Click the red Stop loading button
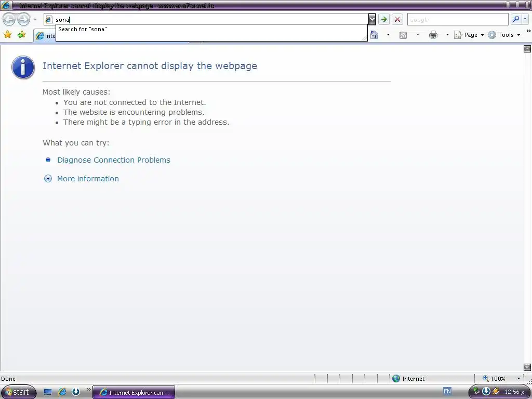Screen dimensions: 532x399 (397, 19)
